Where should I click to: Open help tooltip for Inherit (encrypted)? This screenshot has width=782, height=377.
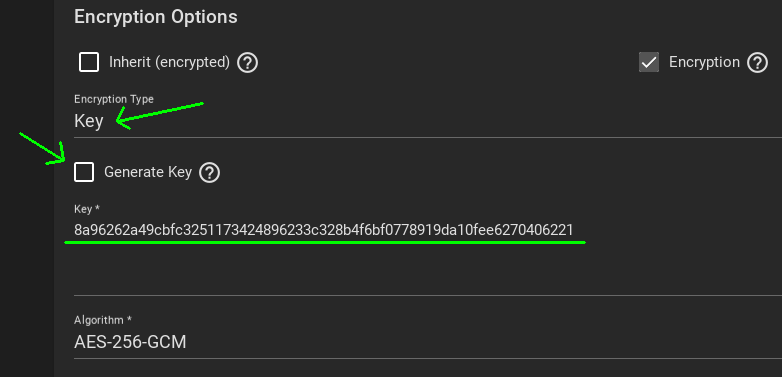pos(247,63)
